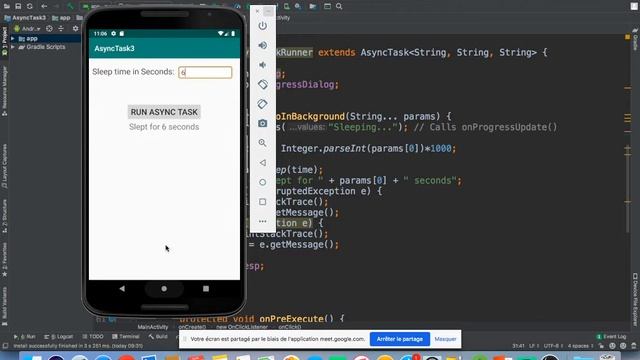Expand the Gradle Scripts tree node
Image resolution: width=640 pixels, height=360 pixels.
13,47
